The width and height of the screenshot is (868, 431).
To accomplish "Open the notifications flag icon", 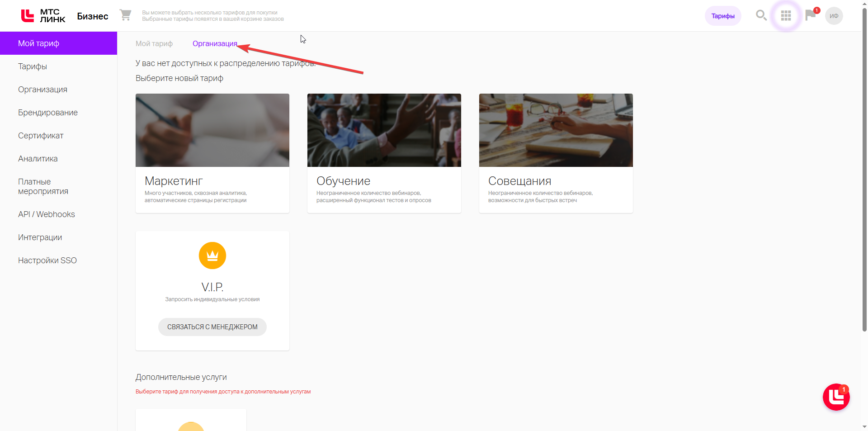I will [811, 15].
